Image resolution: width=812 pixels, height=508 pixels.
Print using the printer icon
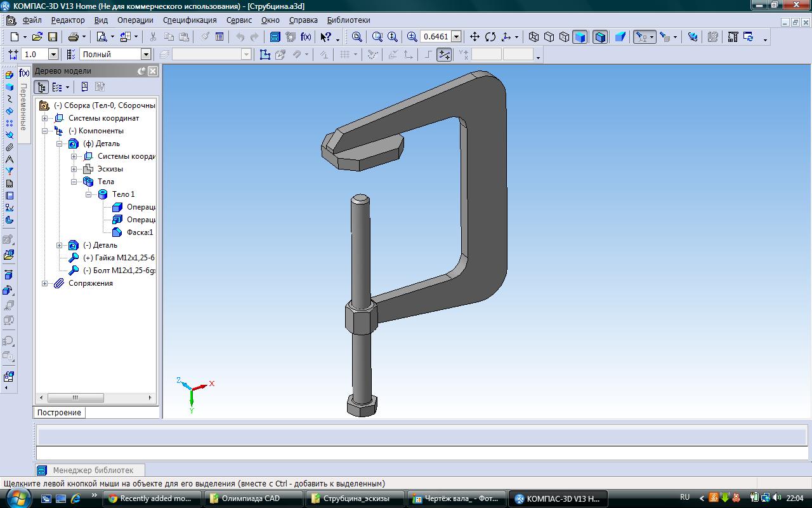(x=74, y=37)
